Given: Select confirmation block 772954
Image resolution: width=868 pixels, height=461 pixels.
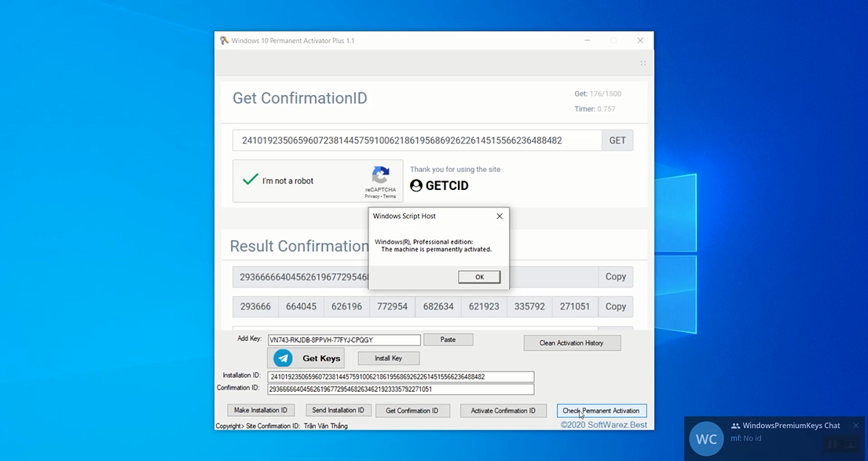Looking at the screenshot, I should (393, 306).
